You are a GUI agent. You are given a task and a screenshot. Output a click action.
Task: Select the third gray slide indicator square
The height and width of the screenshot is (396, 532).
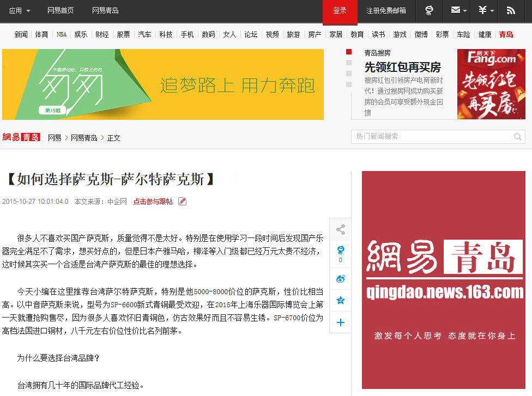[x=348, y=74]
